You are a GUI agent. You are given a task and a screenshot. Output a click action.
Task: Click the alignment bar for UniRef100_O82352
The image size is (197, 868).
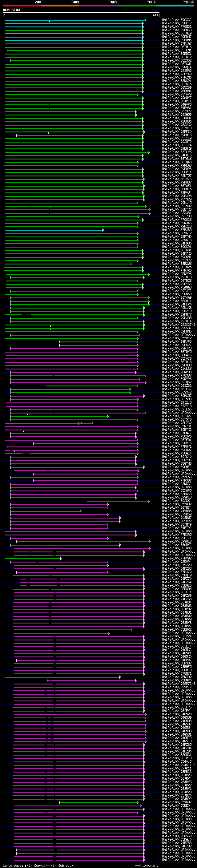pyautogui.click(x=77, y=61)
